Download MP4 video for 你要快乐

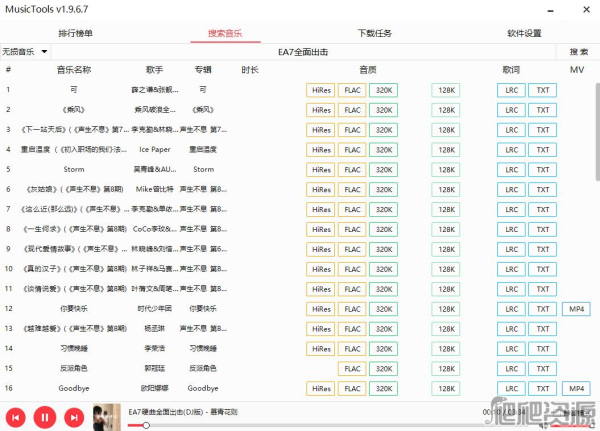pyautogui.click(x=576, y=308)
